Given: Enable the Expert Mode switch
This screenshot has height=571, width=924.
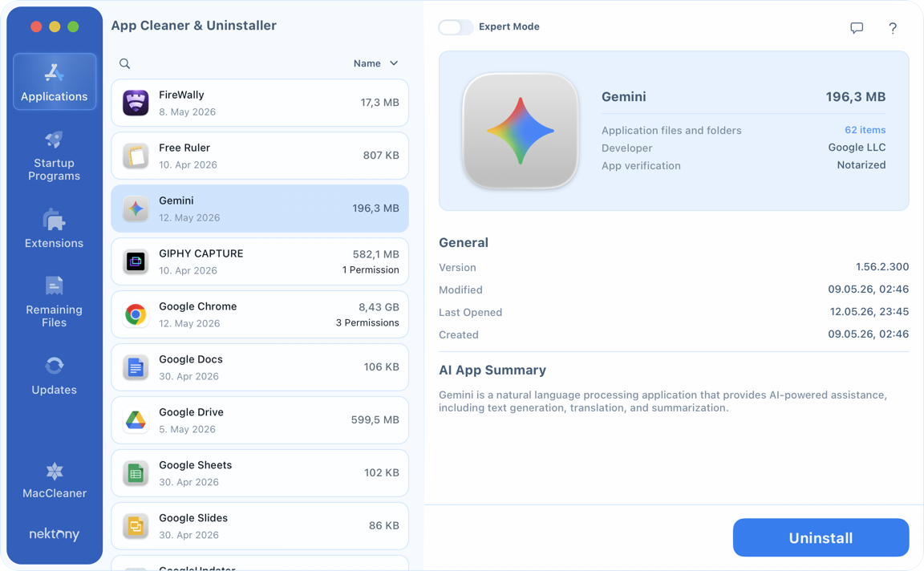Looking at the screenshot, I should (x=456, y=27).
